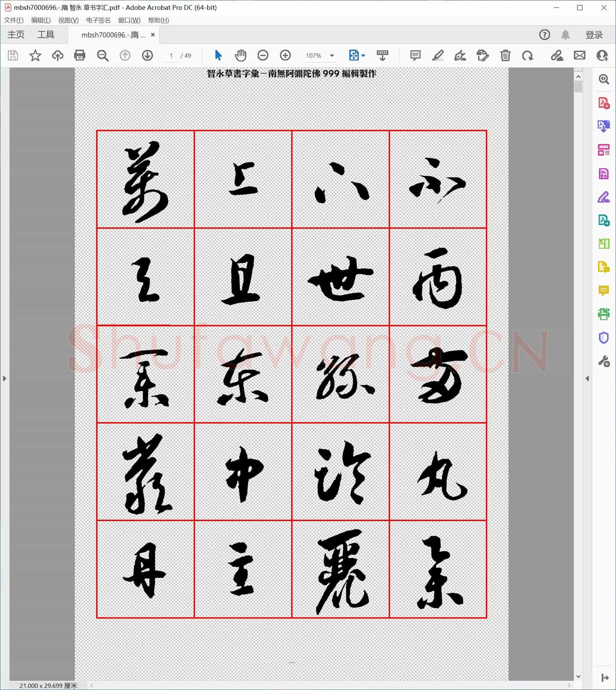This screenshot has width=616, height=690.
Task: Click the Save file icon
Action: pyautogui.click(x=13, y=55)
